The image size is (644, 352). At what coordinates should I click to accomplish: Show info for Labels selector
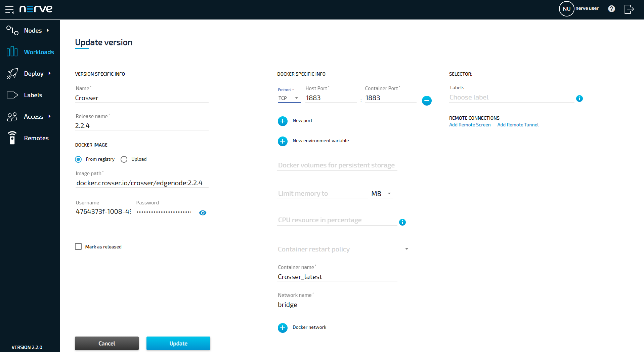click(x=579, y=99)
